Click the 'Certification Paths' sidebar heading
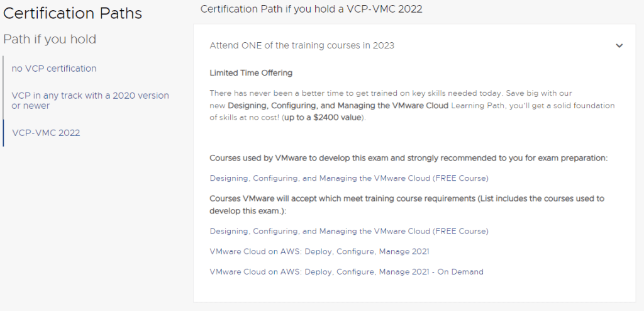Image resolution: width=644 pixels, height=311 pixels. [x=73, y=13]
